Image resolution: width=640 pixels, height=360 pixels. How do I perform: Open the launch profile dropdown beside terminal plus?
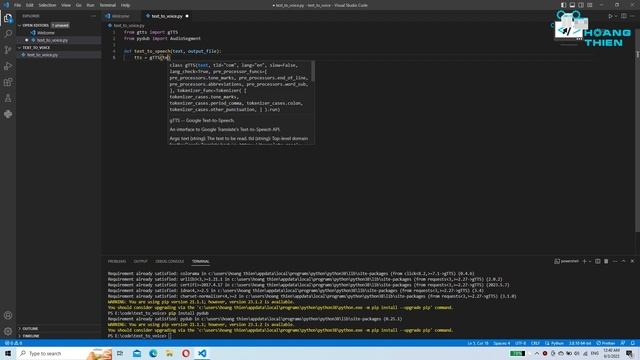pyautogui.click(x=590, y=261)
